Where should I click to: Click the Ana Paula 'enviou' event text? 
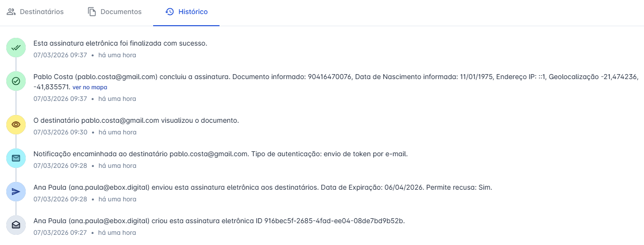pyautogui.click(x=263, y=187)
